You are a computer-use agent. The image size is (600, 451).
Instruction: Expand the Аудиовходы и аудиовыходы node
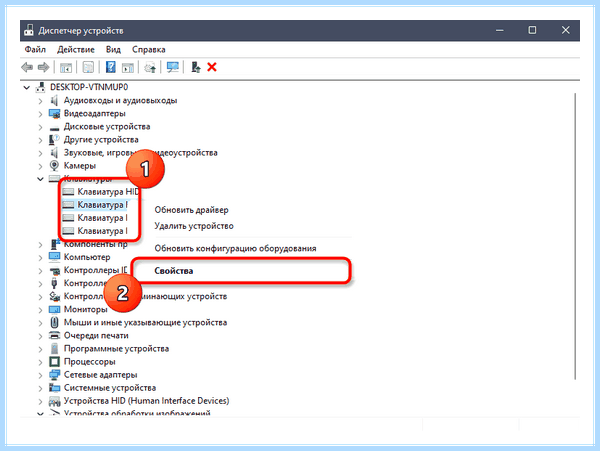[40, 101]
